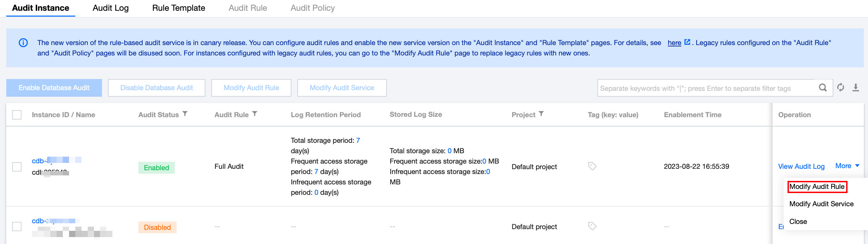Select Modify Audit Service menu entry
The height and width of the screenshot is (244, 868).
[x=821, y=204]
